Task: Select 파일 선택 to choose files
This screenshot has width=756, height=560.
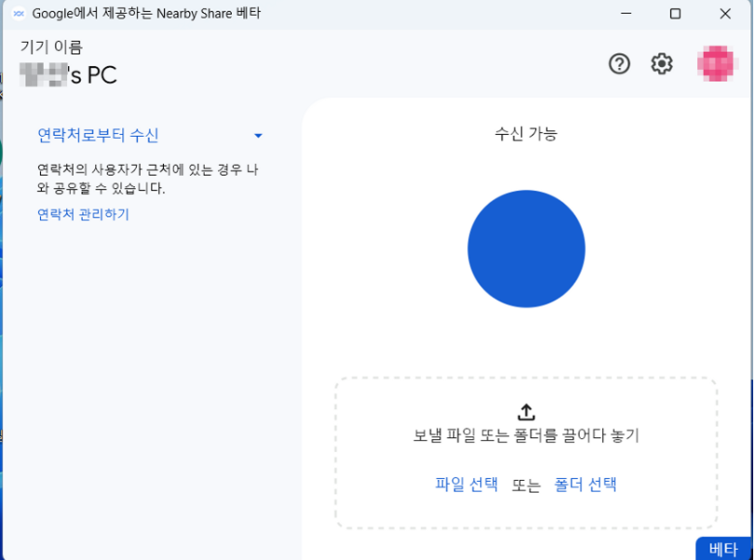Action: [x=466, y=484]
